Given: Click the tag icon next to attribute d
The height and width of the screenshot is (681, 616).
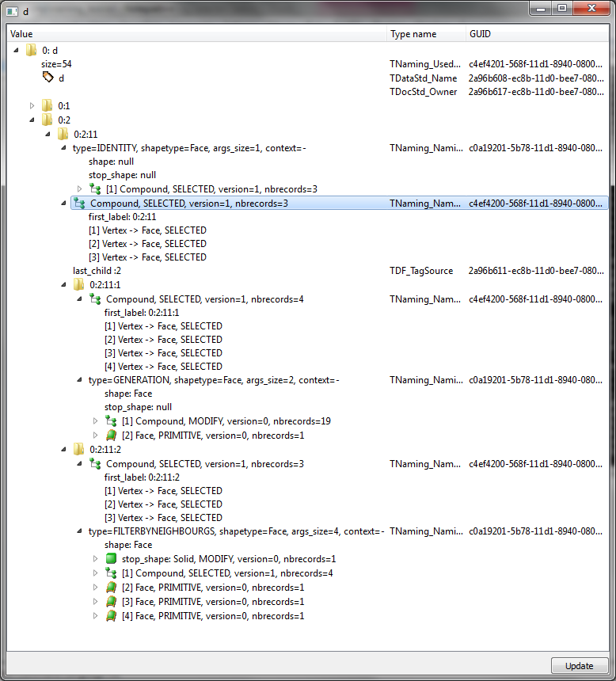Looking at the screenshot, I should [48, 78].
